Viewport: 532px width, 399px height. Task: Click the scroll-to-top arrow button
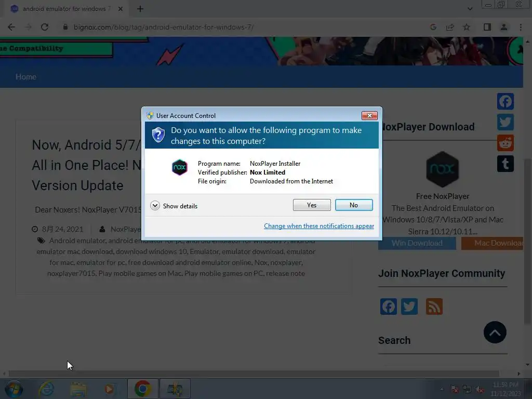click(x=495, y=332)
